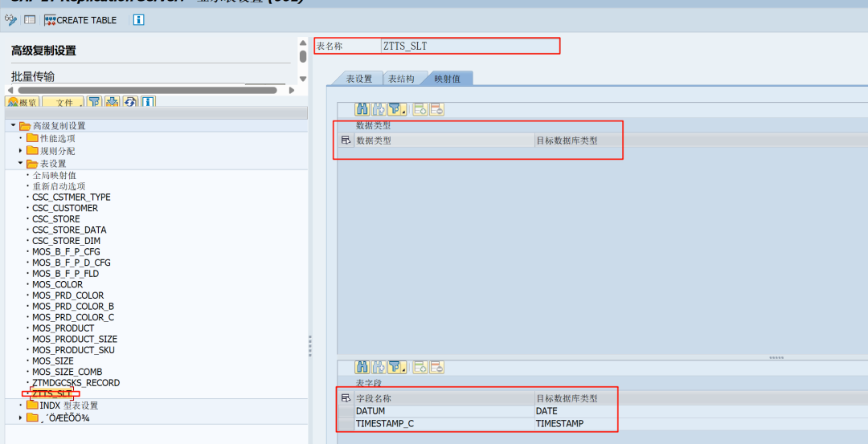Viewport: 868px width, 444px height.
Task: Select ZTTS_SLT table in tree
Action: click(x=51, y=393)
